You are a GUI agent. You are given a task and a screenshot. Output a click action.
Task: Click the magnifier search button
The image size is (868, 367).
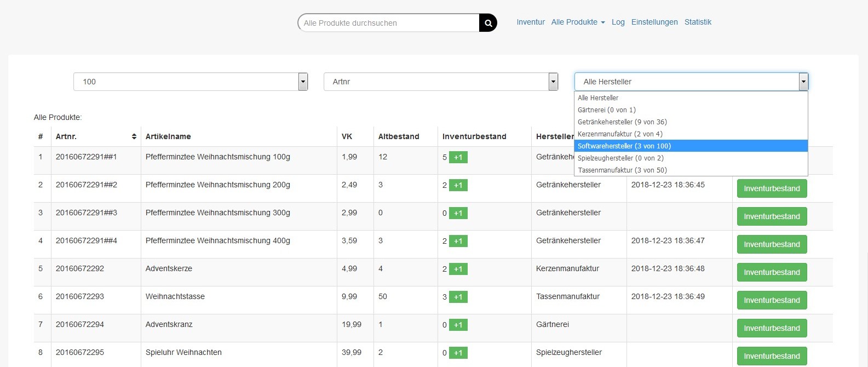488,23
